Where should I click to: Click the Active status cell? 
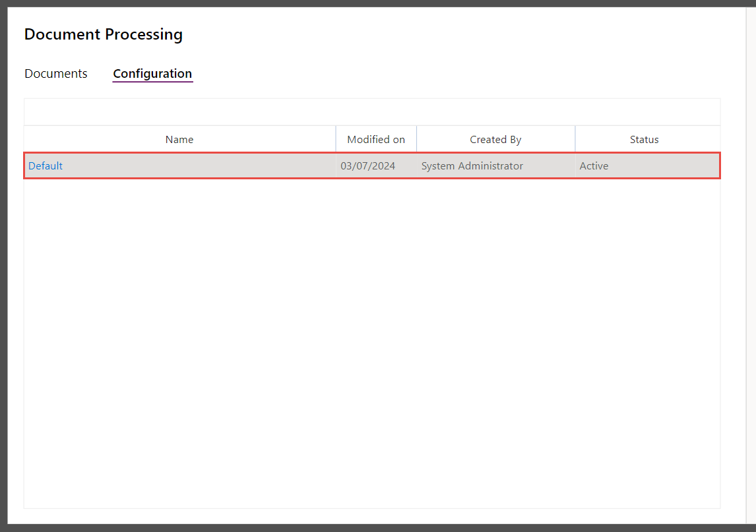point(594,165)
